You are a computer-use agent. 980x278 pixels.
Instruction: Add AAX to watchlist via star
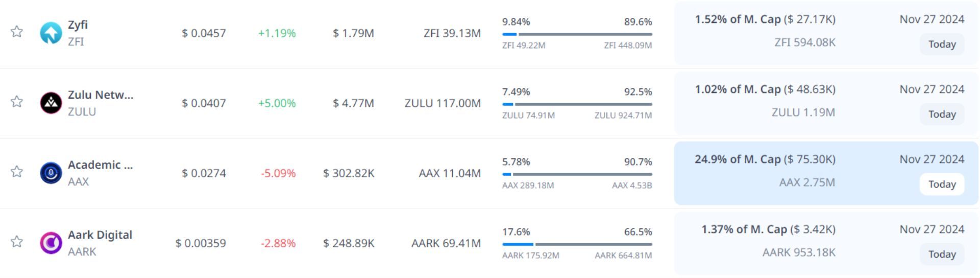[17, 172]
